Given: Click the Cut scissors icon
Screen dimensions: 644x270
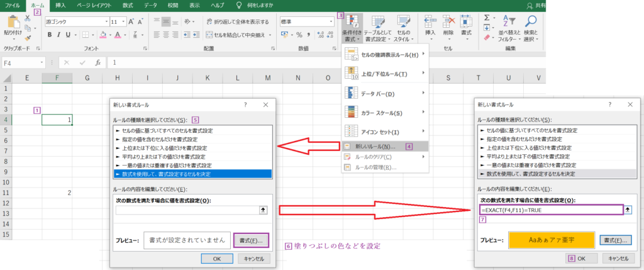Looking at the screenshot, I should pos(28,18).
